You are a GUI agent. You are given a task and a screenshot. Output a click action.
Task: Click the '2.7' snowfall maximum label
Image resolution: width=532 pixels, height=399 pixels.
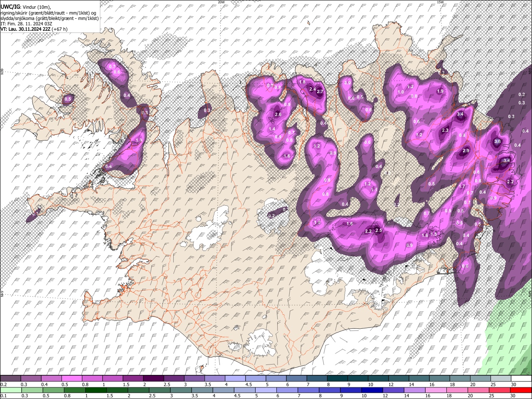coord(320,91)
